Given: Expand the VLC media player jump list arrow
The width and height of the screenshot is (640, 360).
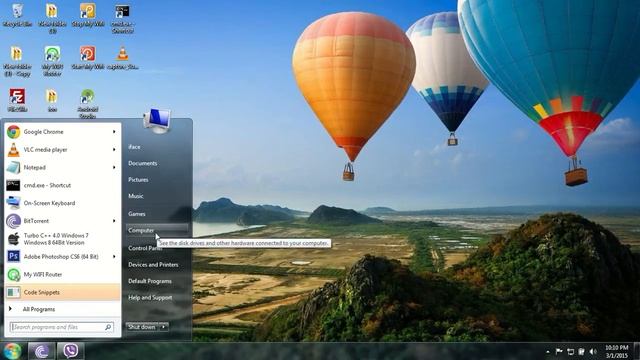Looking at the screenshot, I should (x=114, y=150).
